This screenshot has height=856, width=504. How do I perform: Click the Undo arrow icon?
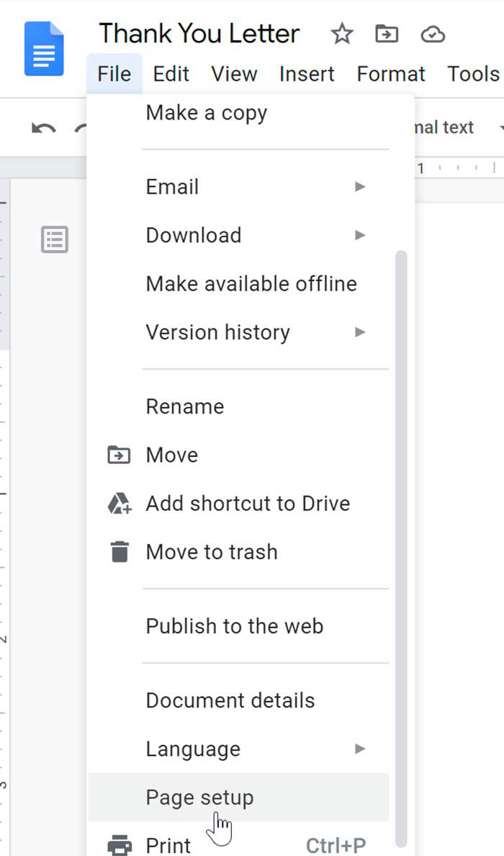pyautogui.click(x=42, y=128)
